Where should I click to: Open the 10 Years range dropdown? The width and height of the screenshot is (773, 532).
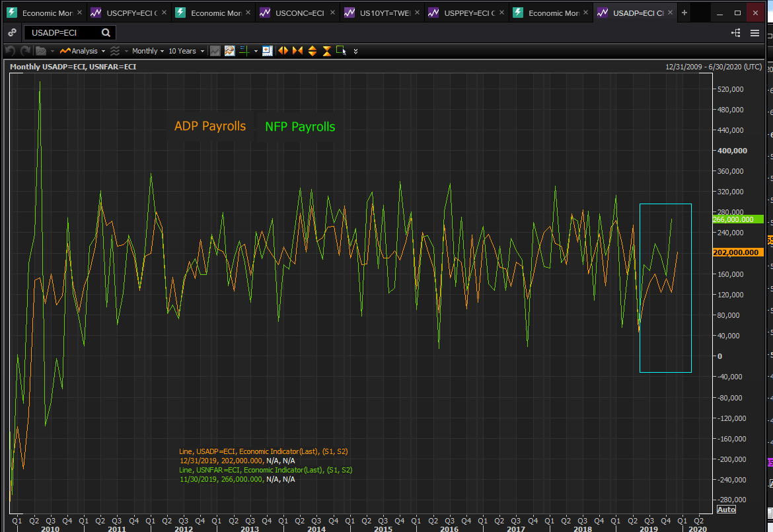(185, 51)
